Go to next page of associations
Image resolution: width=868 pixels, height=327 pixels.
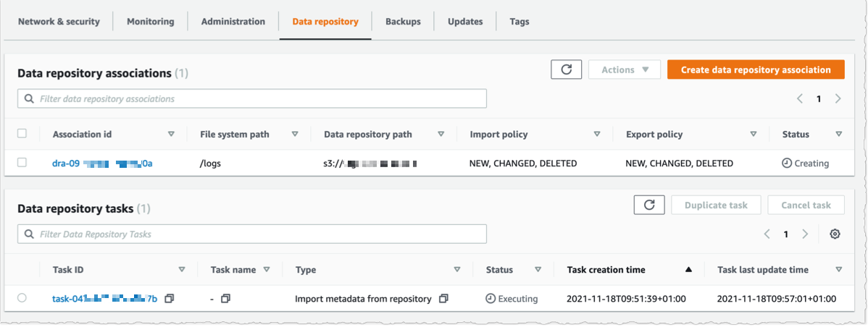tap(838, 98)
